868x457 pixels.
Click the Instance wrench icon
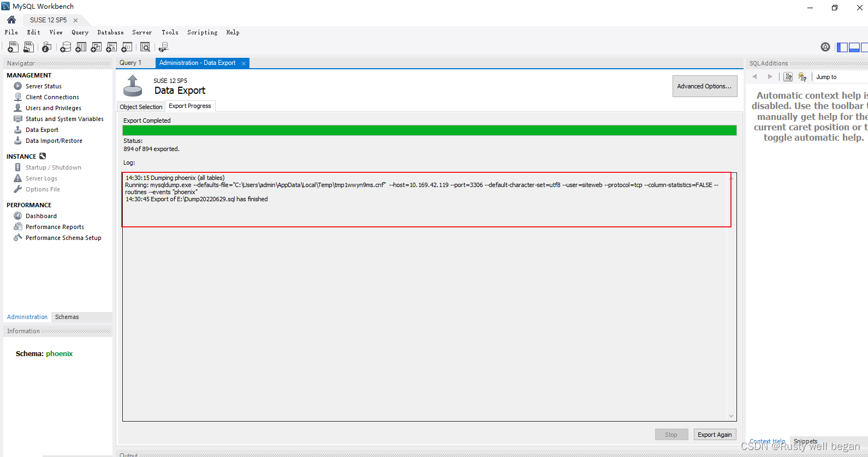point(43,157)
